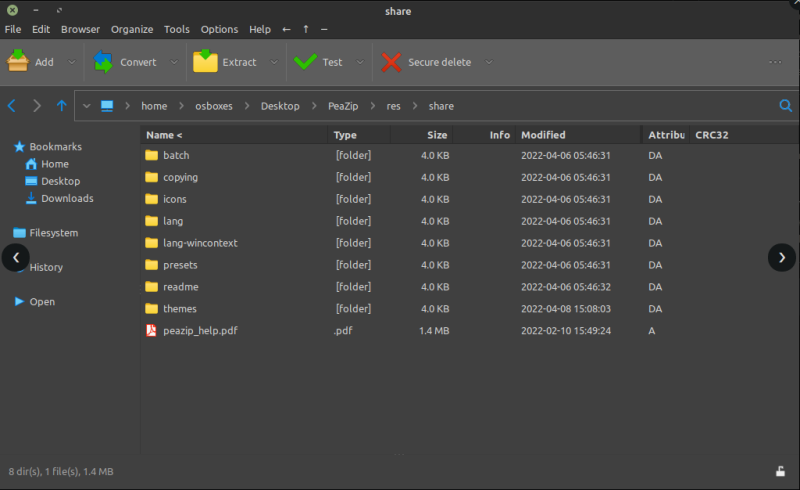Image resolution: width=800 pixels, height=490 pixels.
Task: Open the peazip_help.pdf file
Action: click(x=199, y=330)
